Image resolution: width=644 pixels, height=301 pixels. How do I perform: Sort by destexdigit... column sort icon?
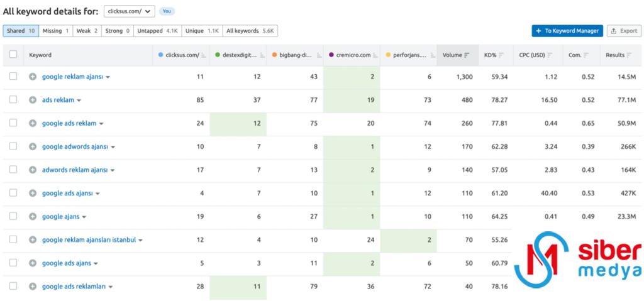tap(261, 55)
